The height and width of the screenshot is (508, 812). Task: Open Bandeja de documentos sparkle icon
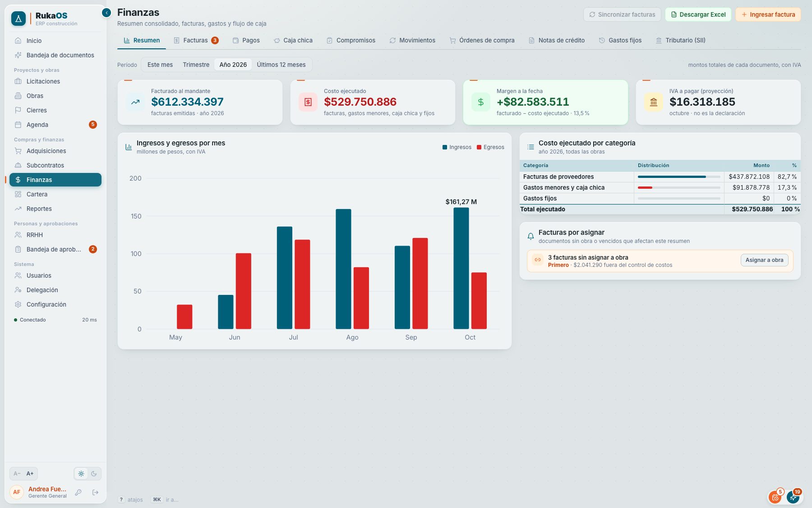click(18, 55)
